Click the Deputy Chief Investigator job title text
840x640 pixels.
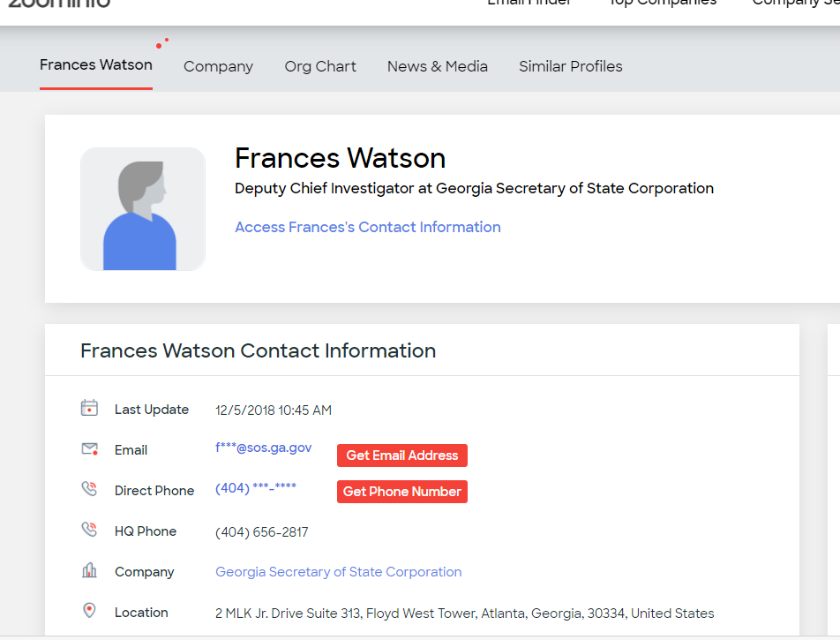click(474, 189)
